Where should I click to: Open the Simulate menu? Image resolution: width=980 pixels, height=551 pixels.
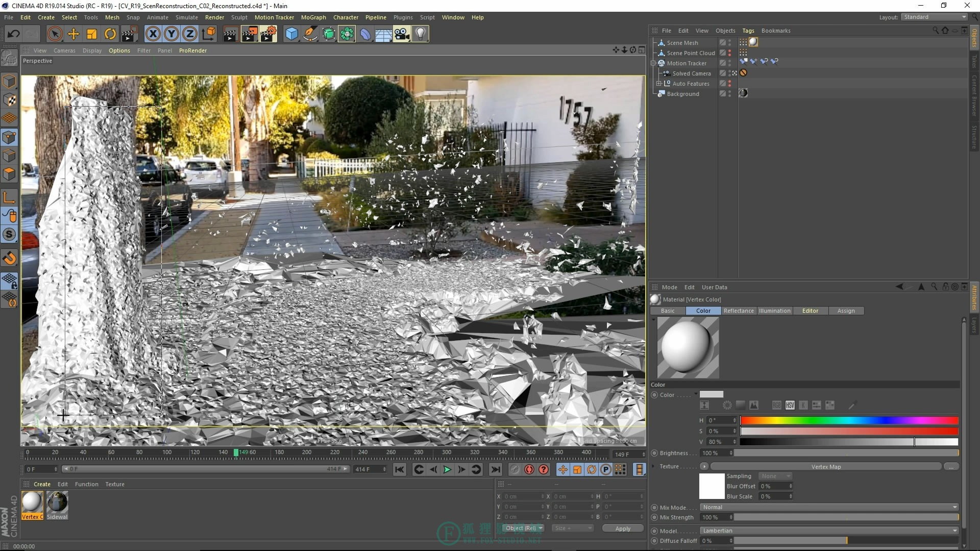(x=187, y=17)
